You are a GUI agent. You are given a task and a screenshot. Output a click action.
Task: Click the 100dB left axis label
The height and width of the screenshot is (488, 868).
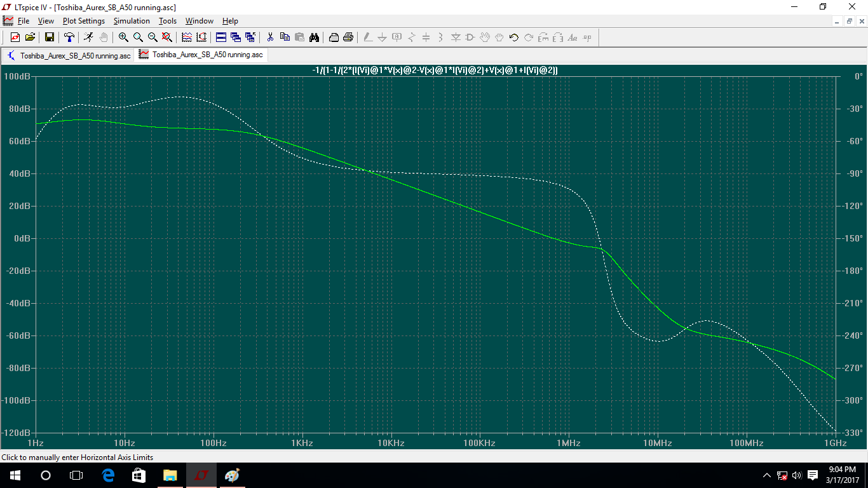(17, 76)
